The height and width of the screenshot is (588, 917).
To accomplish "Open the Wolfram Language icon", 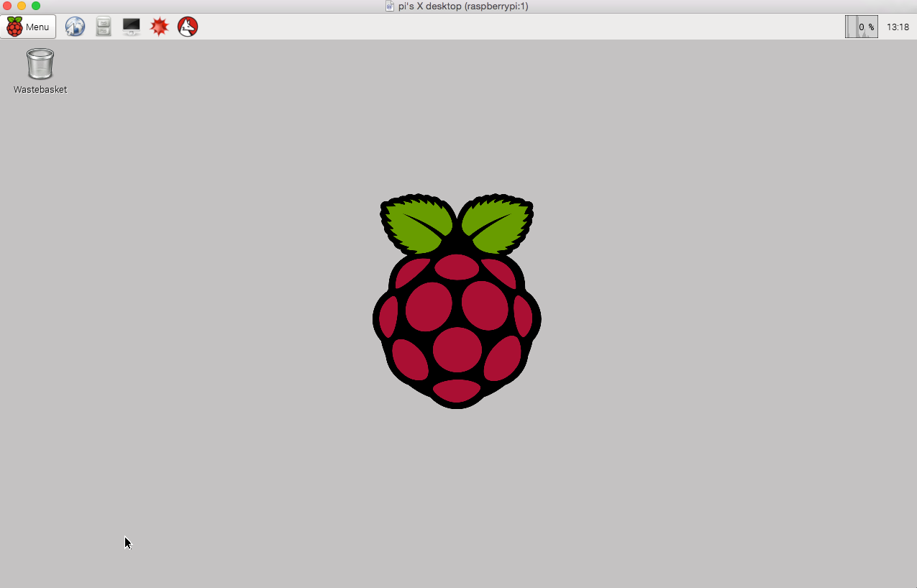I will pyautogui.click(x=187, y=27).
